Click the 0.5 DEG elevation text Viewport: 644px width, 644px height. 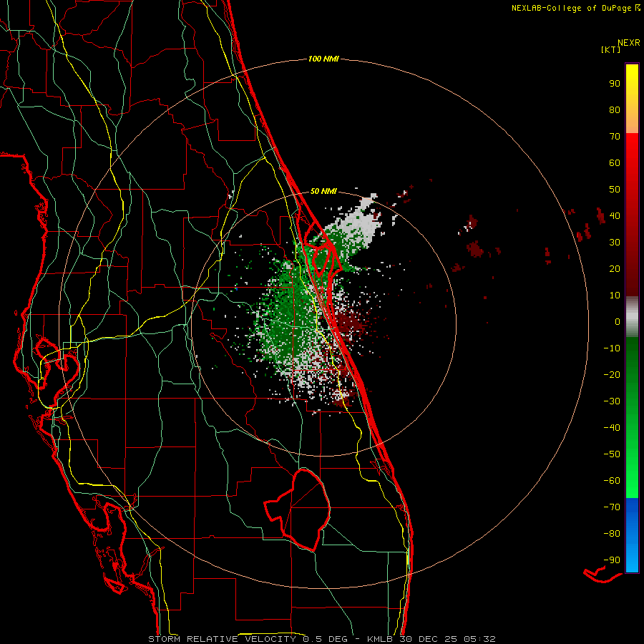tap(326, 639)
